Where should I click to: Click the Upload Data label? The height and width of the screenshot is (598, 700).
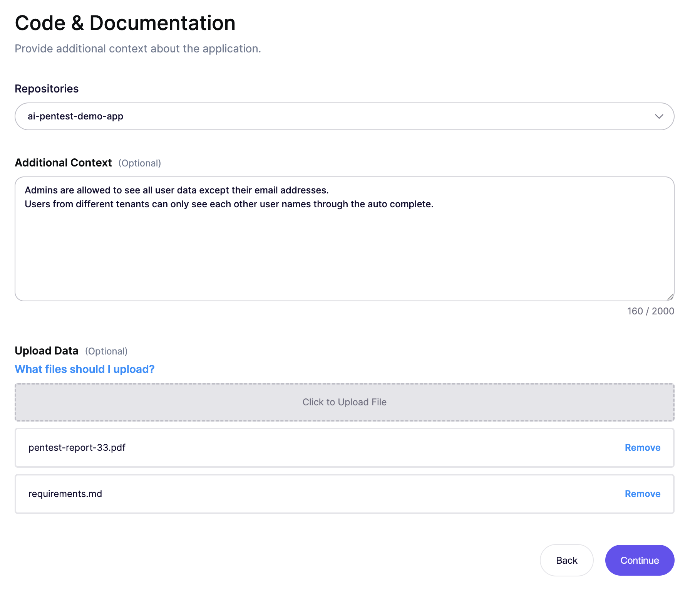(x=47, y=351)
